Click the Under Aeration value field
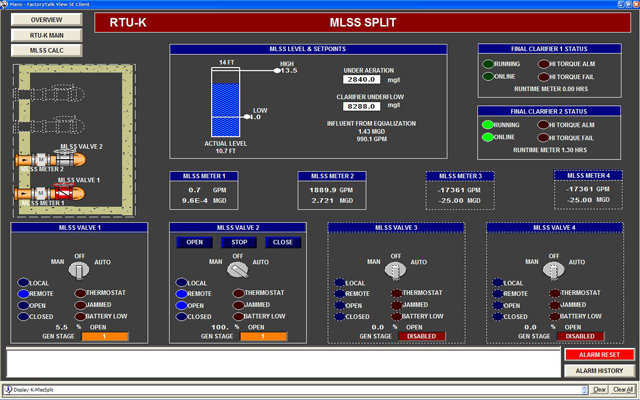 358,78
